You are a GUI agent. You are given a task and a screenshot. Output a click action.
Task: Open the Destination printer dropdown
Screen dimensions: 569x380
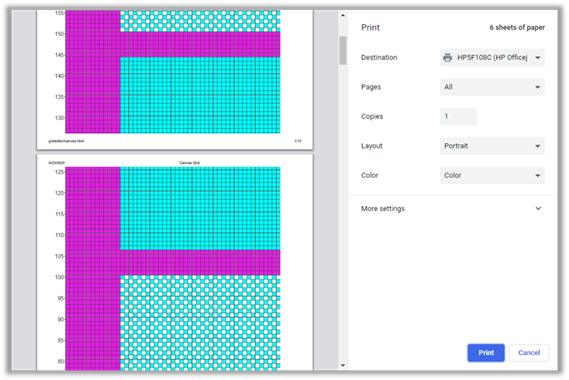click(492, 58)
